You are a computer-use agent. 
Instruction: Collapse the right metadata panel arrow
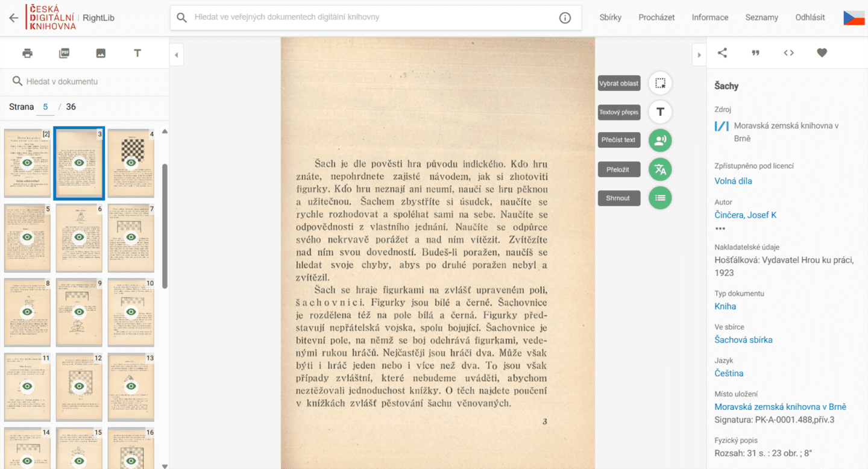[699, 55]
